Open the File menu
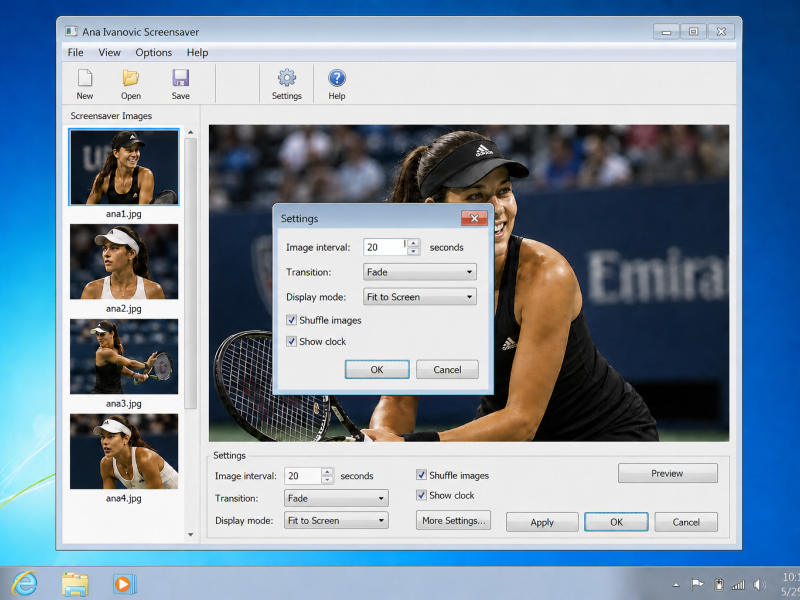Screen dimensions: 800x600 tap(76, 53)
